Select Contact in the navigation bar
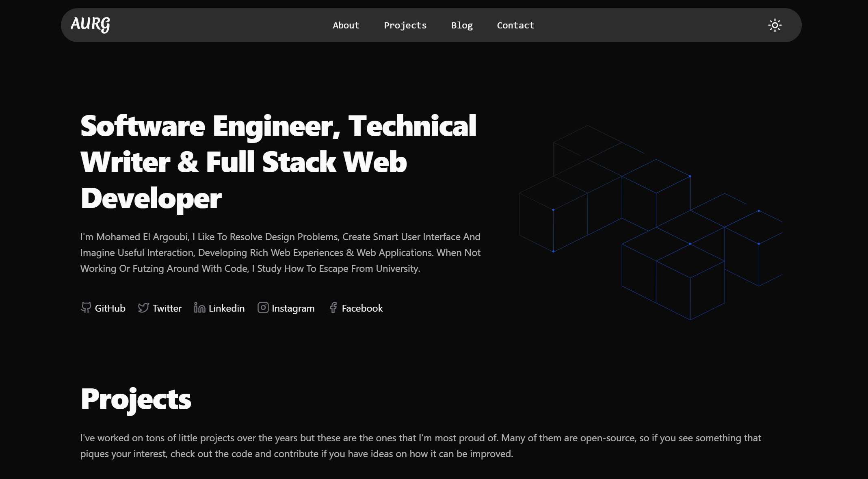 pyautogui.click(x=515, y=25)
